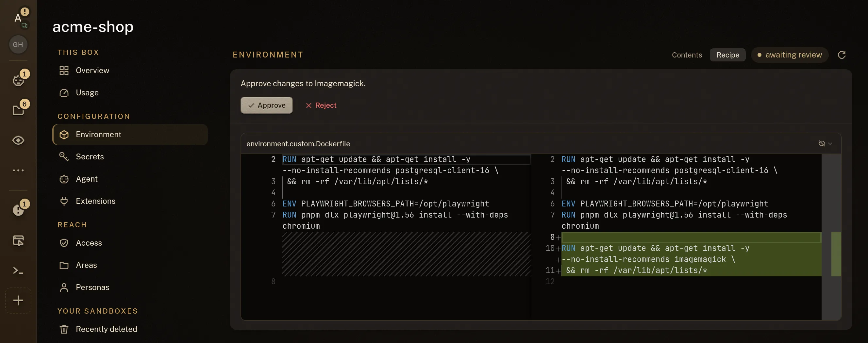Open Recently deleted sandboxes
The width and height of the screenshot is (868, 343).
tap(130, 329)
